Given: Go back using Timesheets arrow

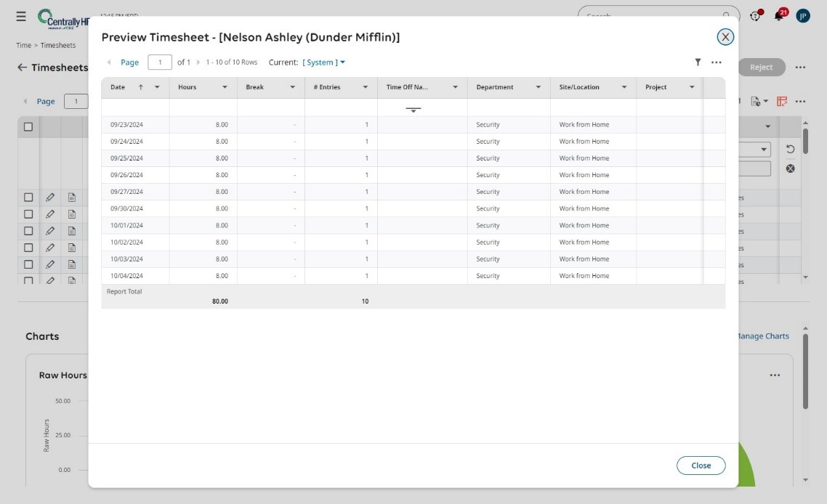Looking at the screenshot, I should tap(22, 68).
